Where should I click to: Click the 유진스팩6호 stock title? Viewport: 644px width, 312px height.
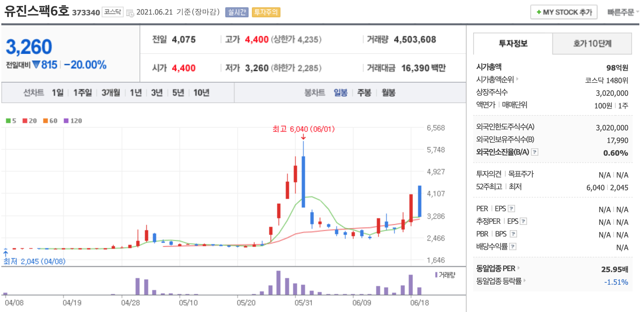[x=37, y=11]
